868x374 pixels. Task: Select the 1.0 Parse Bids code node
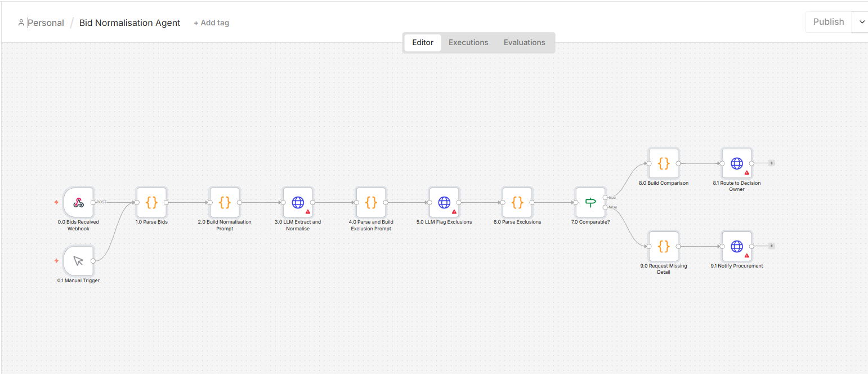click(x=151, y=202)
